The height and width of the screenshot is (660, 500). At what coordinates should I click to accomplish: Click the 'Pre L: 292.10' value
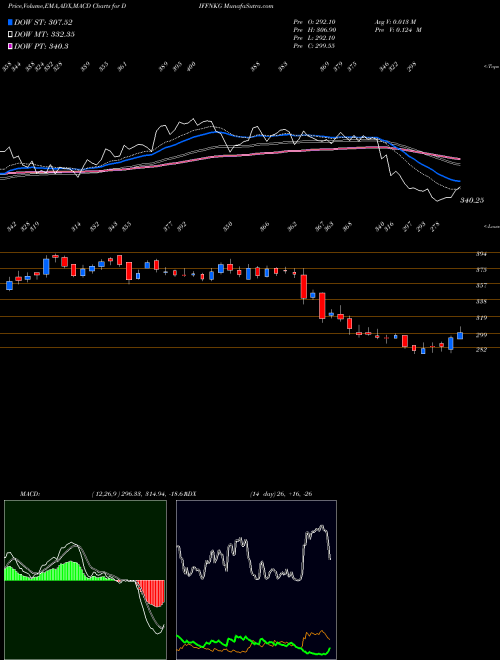[314, 38]
